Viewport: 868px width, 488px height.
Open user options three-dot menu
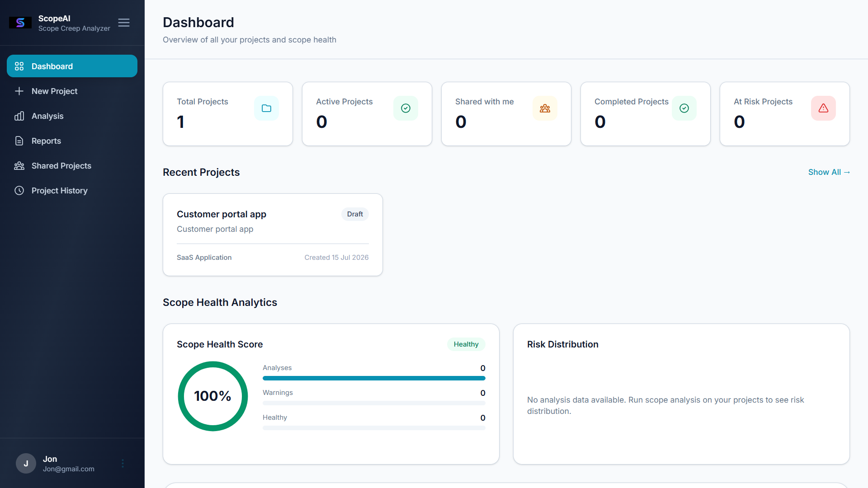[x=123, y=464]
